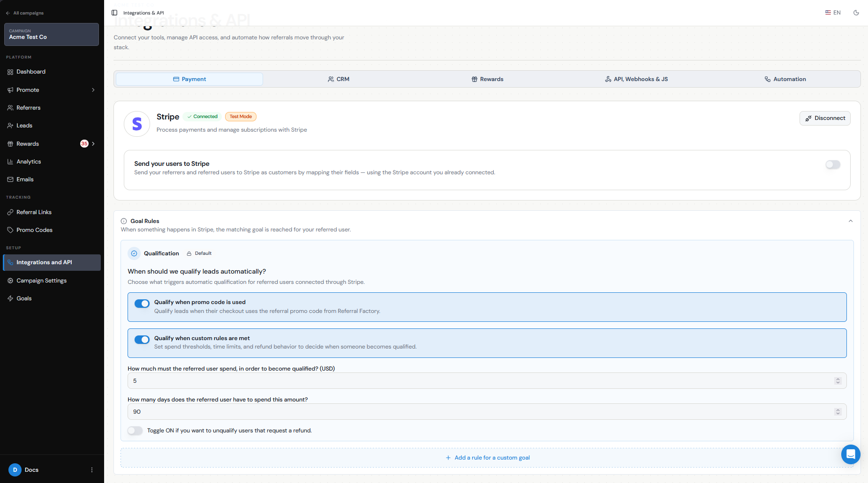Switch to dark mode moon icon
868x483 pixels.
[x=856, y=13]
